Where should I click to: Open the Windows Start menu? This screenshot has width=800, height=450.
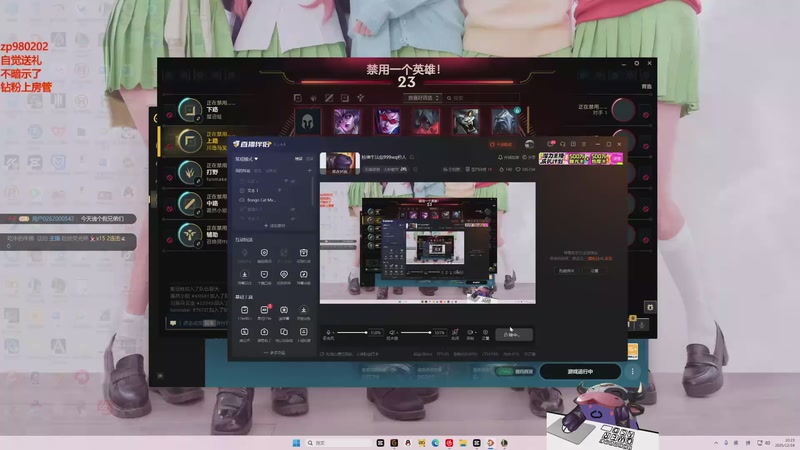pos(296,443)
